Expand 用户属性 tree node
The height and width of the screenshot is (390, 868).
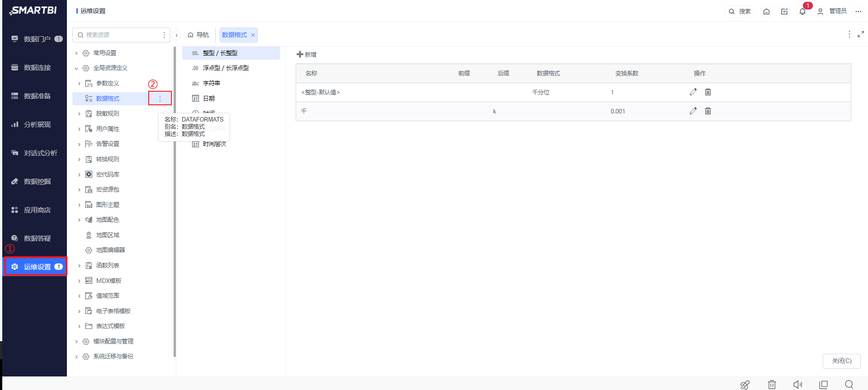(79, 129)
